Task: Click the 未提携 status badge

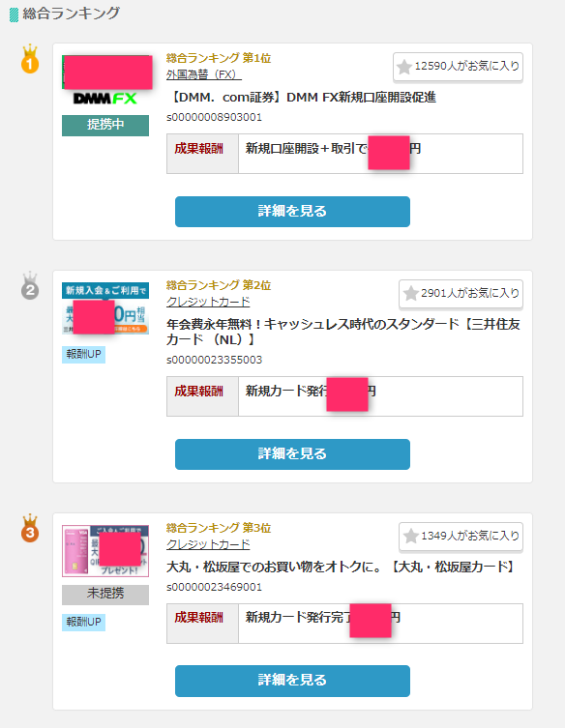Action: coord(105,595)
